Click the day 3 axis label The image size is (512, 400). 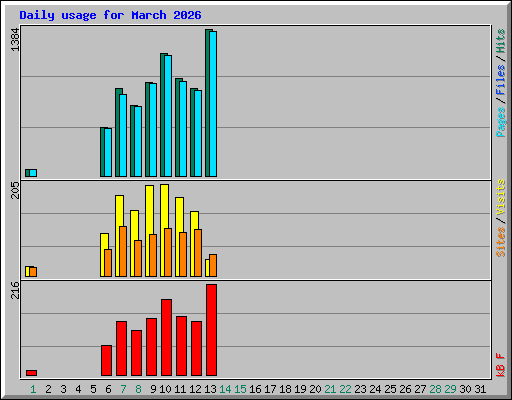coord(63,389)
